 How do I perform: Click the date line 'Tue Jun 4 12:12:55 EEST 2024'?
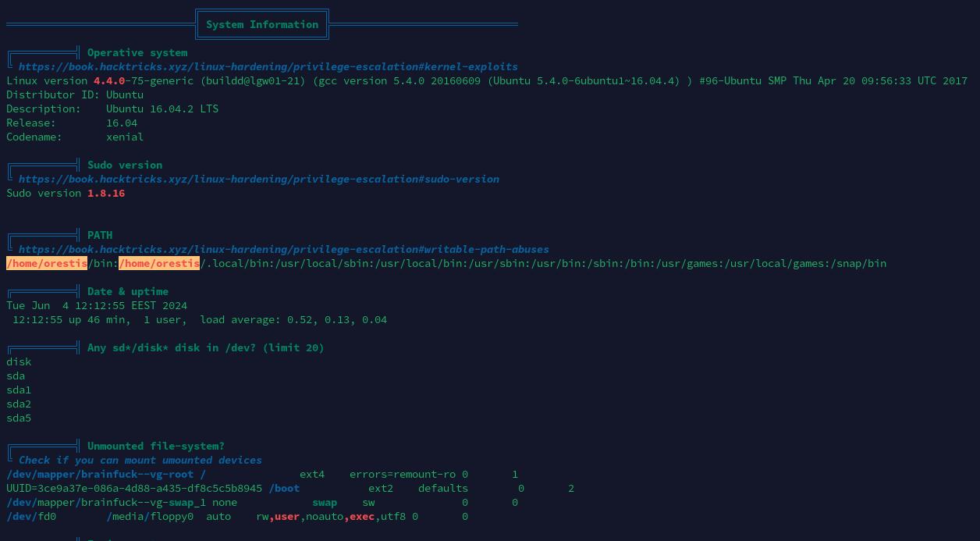click(x=97, y=305)
